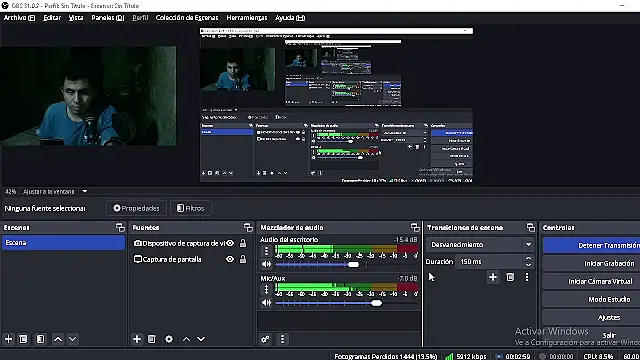Image resolution: width=640 pixels, height=360 pixels.
Task: Open the Herramientas menu
Action: 247,18
